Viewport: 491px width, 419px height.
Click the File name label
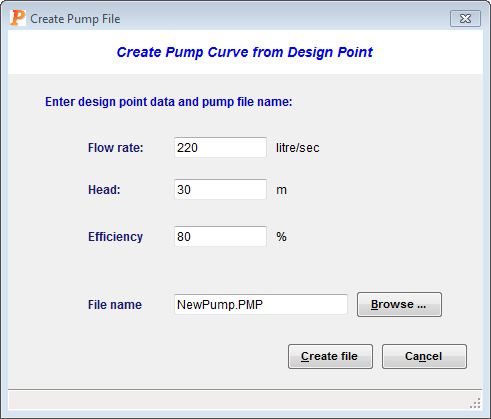click(115, 305)
